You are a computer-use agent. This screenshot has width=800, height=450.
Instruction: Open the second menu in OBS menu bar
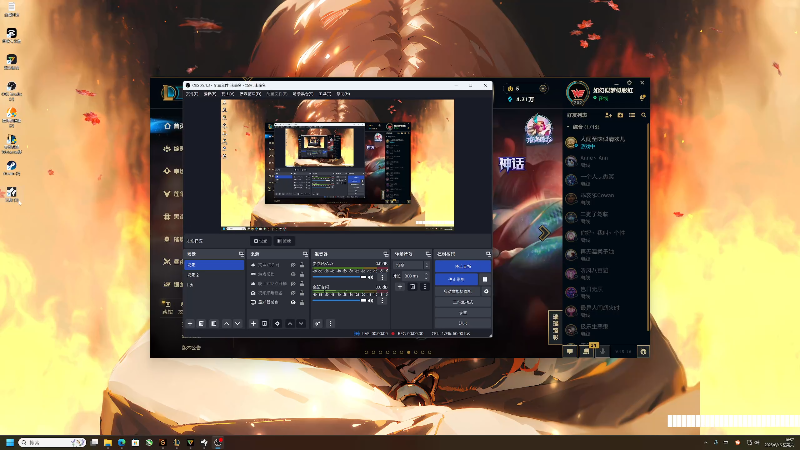(210, 94)
